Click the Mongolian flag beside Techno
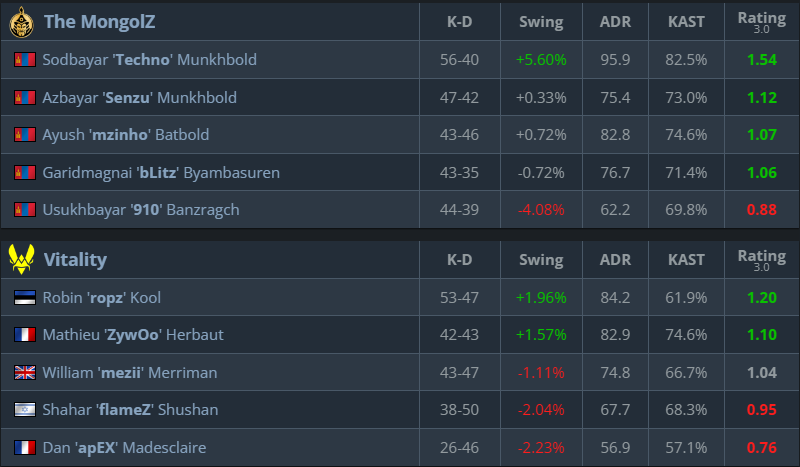Viewport: 800px width, 467px height. point(25,60)
